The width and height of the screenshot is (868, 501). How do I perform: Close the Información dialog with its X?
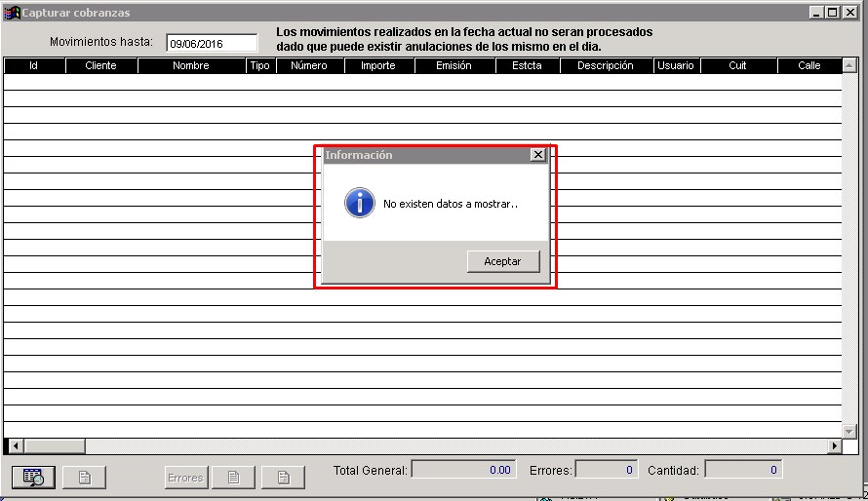(x=538, y=155)
